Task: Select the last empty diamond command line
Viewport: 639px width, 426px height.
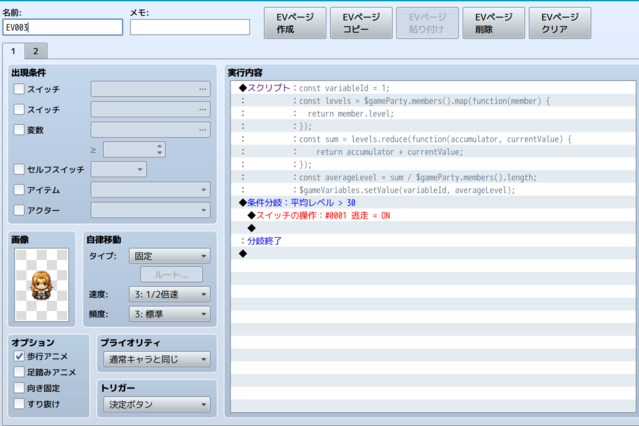Action: click(433, 254)
